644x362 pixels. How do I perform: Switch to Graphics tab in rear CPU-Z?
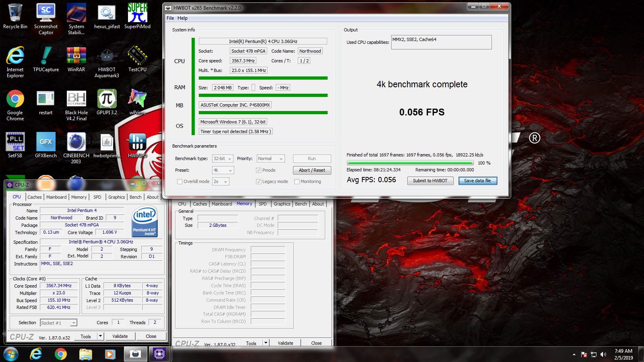(282, 204)
